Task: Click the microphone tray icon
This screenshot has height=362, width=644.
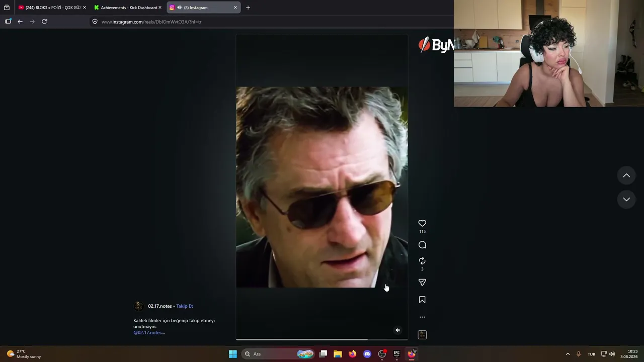Action: 579,354
